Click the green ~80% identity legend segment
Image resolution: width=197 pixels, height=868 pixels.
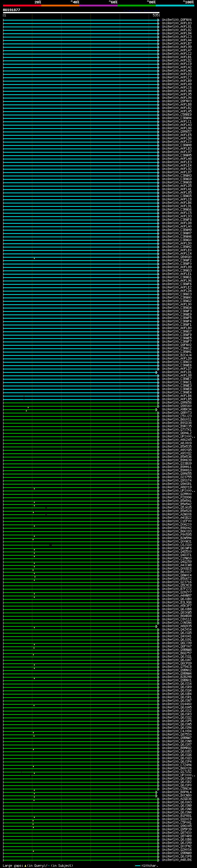(137, 6)
